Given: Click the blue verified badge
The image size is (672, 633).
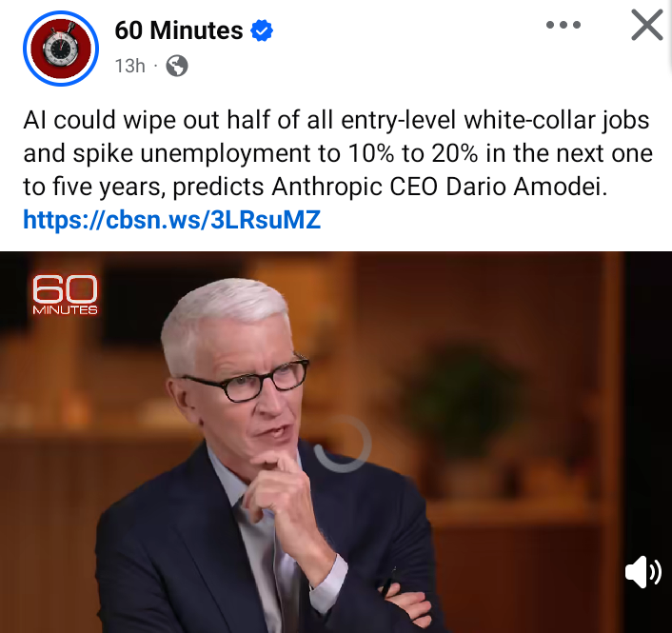Looking at the screenshot, I should click(x=262, y=30).
